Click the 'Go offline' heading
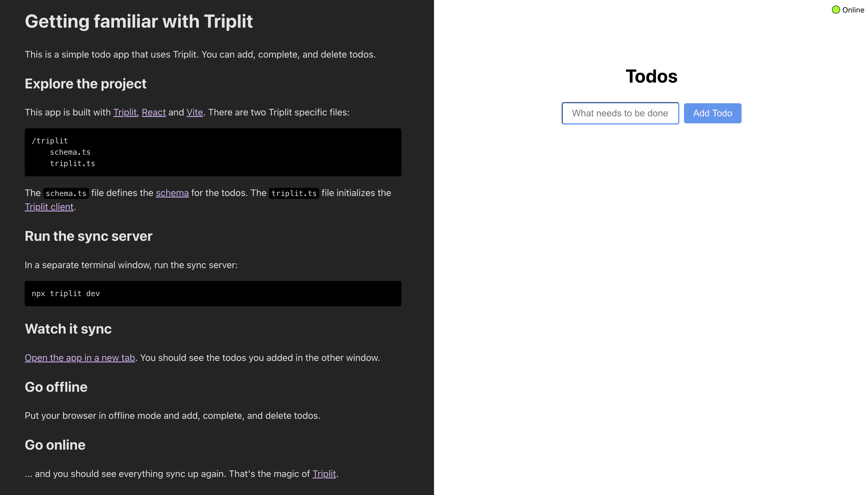 click(x=56, y=387)
